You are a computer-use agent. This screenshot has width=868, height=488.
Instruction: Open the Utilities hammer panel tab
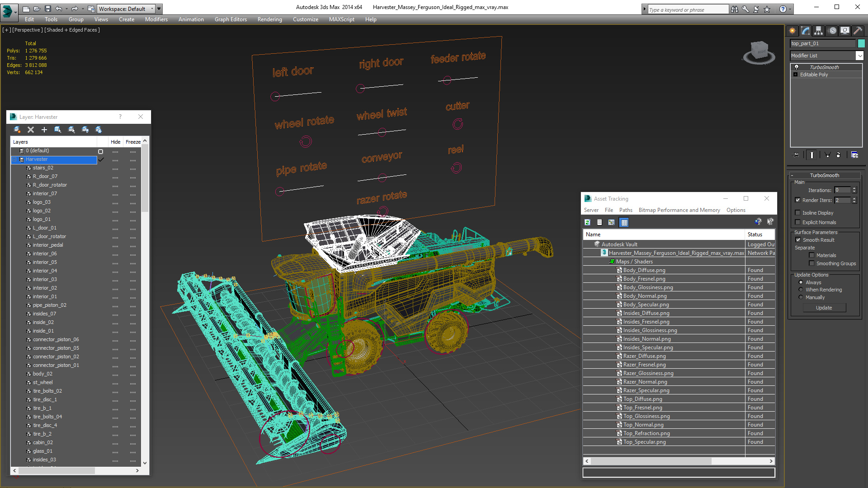pyautogui.click(x=858, y=31)
